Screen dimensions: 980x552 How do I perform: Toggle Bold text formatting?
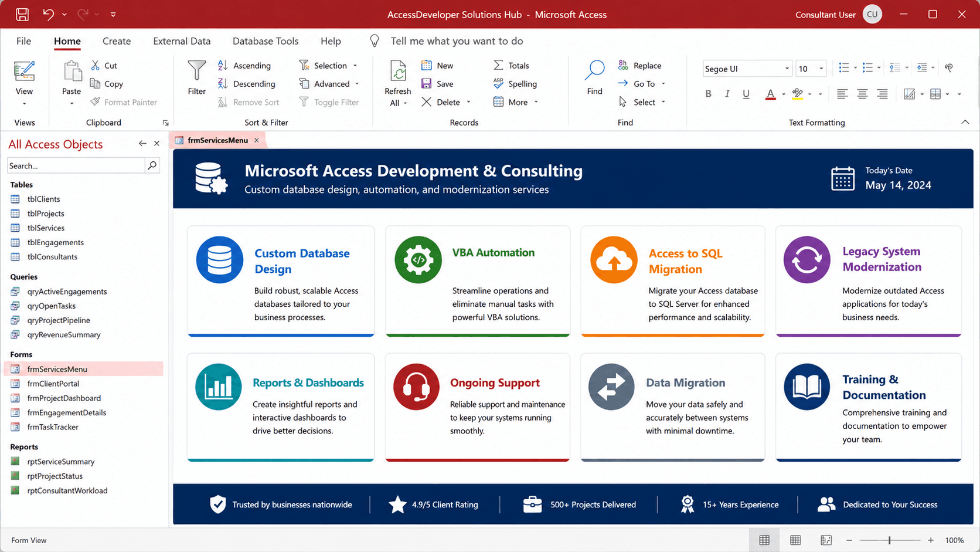point(708,94)
